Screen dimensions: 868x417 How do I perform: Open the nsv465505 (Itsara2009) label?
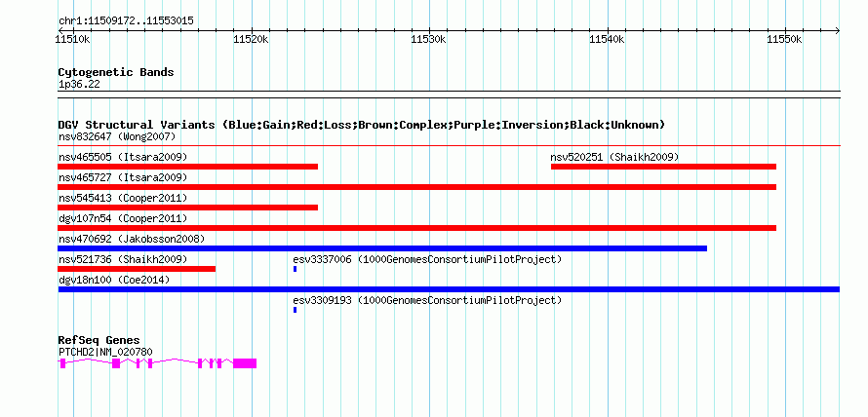click(x=123, y=157)
